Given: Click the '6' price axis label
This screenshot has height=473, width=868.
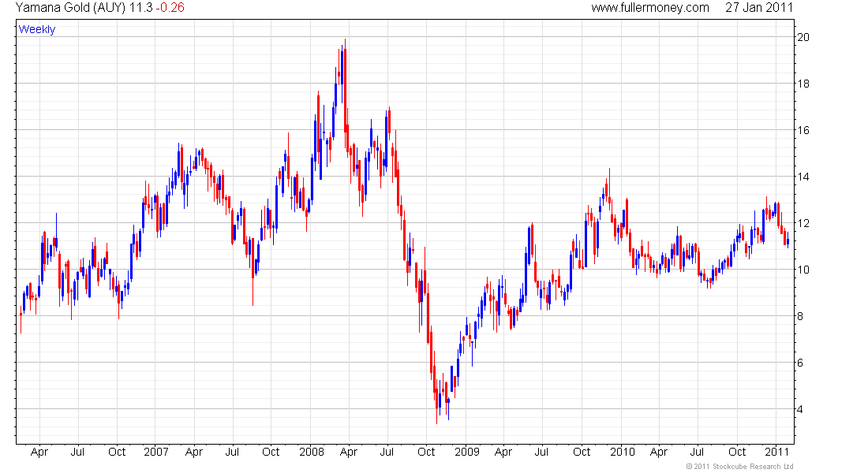Looking at the screenshot, I should pyautogui.click(x=800, y=363).
